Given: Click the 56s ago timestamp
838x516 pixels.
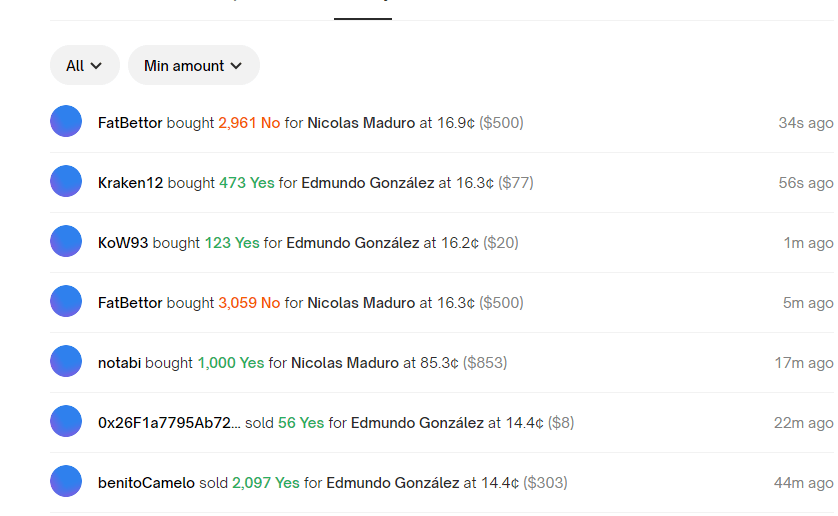Looking at the screenshot, I should pyautogui.click(x=805, y=183).
